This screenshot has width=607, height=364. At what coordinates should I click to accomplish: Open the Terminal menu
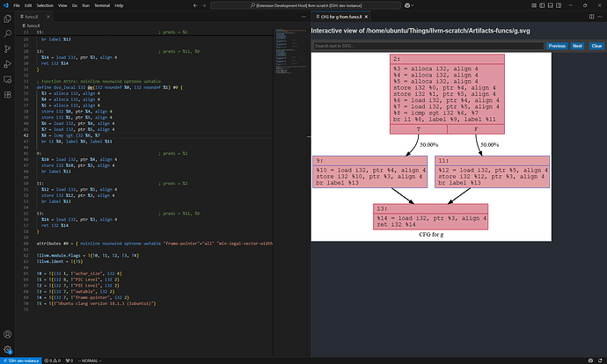(102, 4)
